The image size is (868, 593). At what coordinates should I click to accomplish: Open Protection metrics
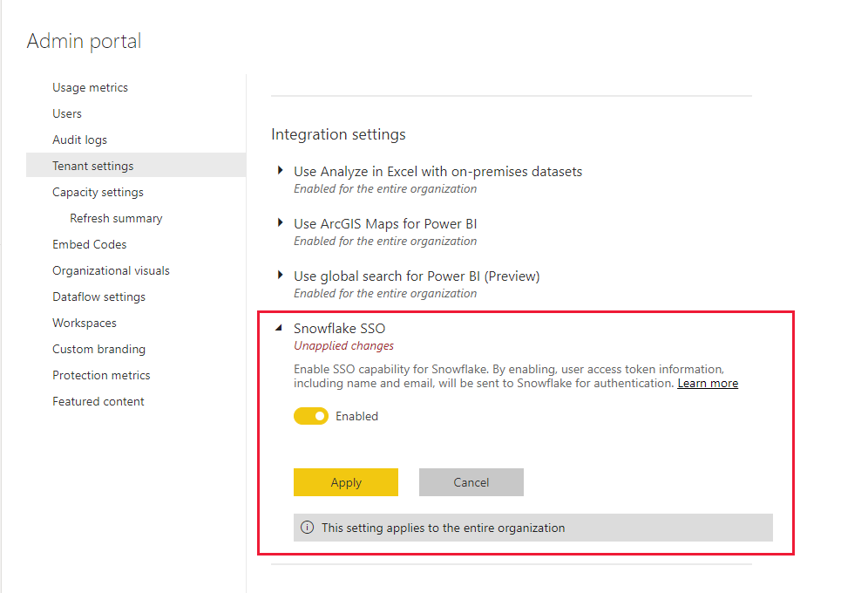[101, 375]
